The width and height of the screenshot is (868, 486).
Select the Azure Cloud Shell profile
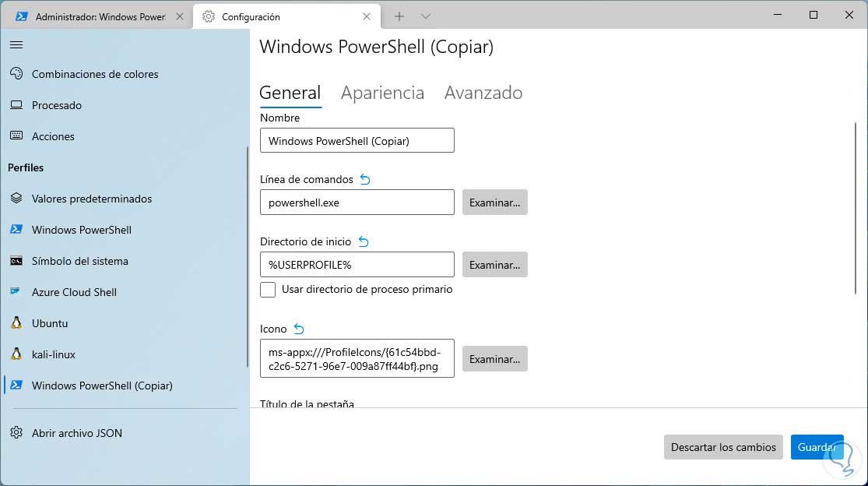pyautogui.click(x=125, y=292)
